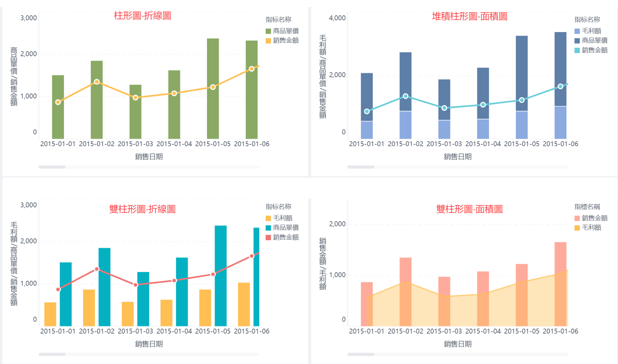This screenshot has width=618, height=364.
Task: Select the 雙柱形圖-面積圖 chart title
Action: 470,209
